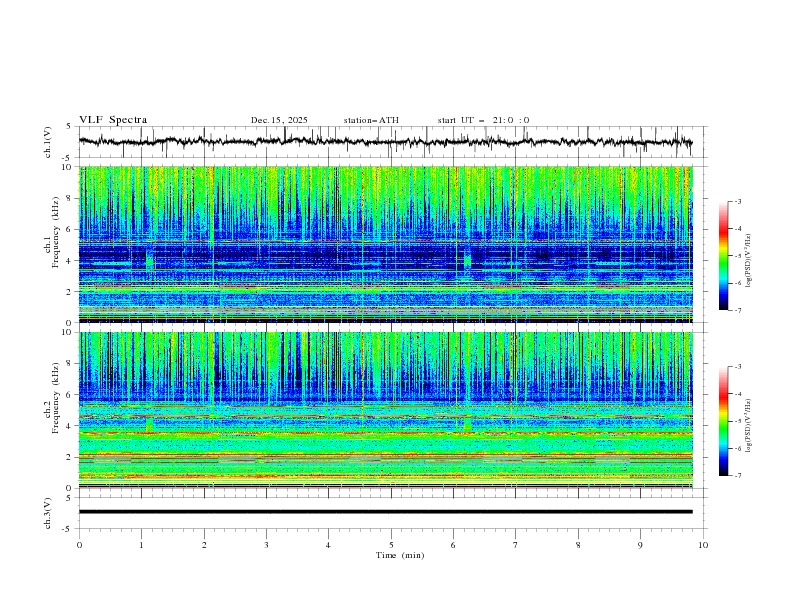Click the "10" tick on the time axis

click(703, 545)
